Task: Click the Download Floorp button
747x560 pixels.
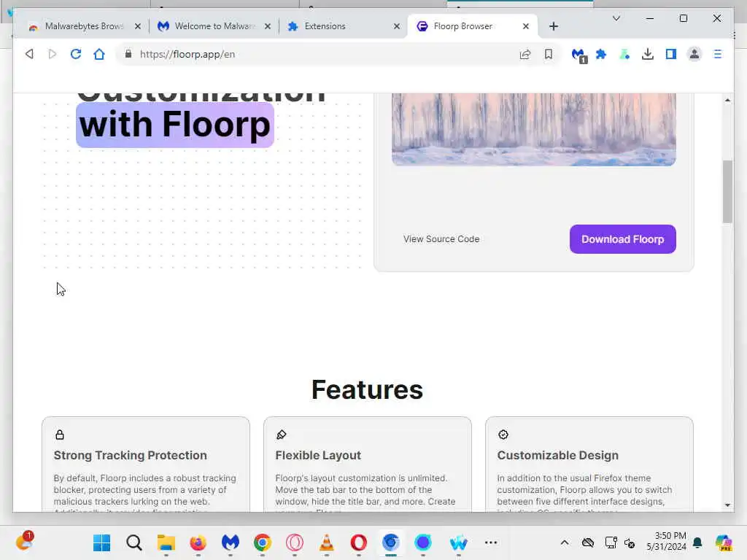Action: click(x=623, y=239)
